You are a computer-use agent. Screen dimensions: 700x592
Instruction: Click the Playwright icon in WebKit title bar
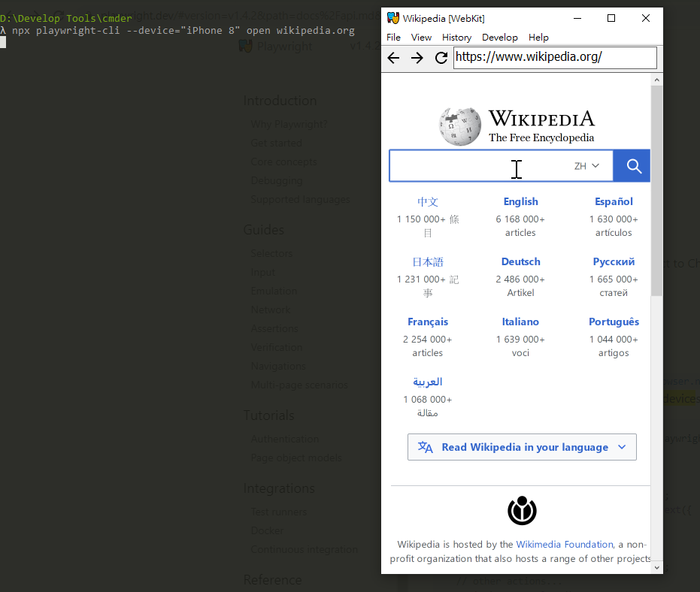(x=392, y=18)
